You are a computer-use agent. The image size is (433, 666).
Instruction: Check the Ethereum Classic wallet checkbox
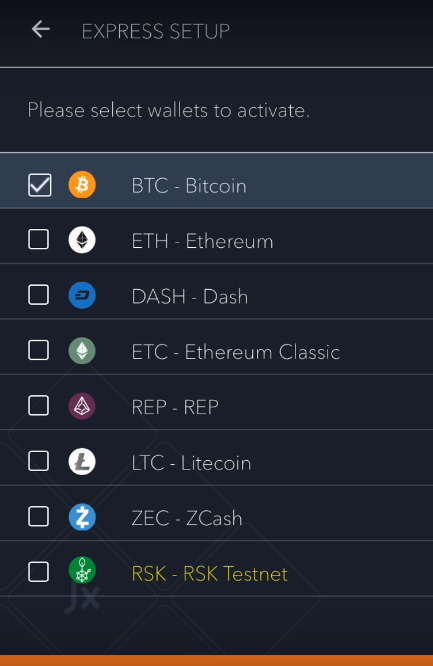click(x=39, y=350)
